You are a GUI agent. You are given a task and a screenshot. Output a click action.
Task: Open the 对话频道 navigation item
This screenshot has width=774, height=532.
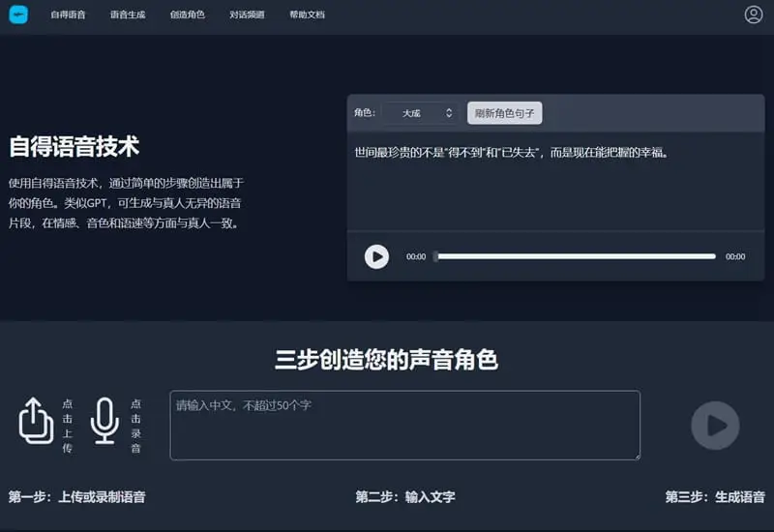pyautogui.click(x=247, y=15)
